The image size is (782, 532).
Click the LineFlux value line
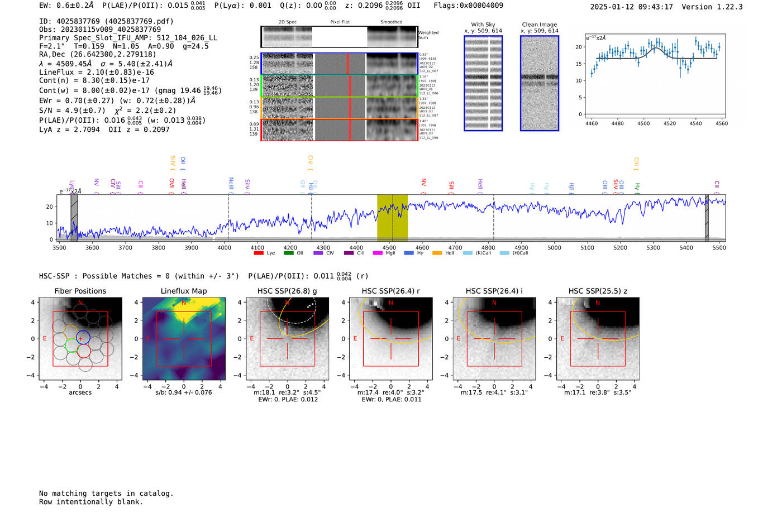pyautogui.click(x=96, y=72)
